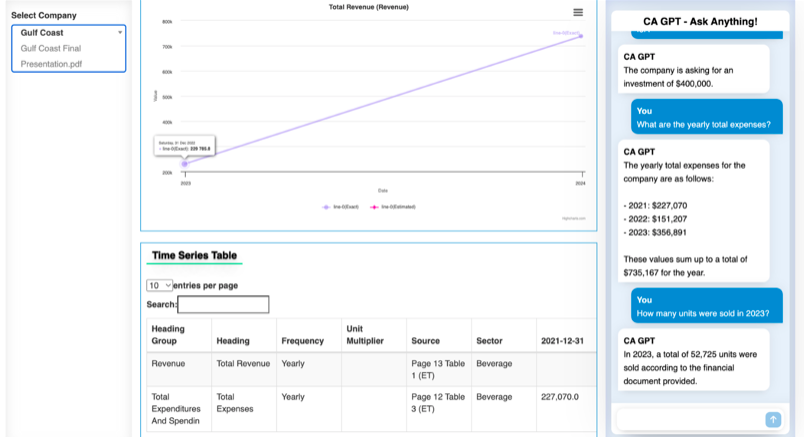Click the CA GPT chat message input
The width and height of the screenshot is (804, 437).
tap(688, 420)
